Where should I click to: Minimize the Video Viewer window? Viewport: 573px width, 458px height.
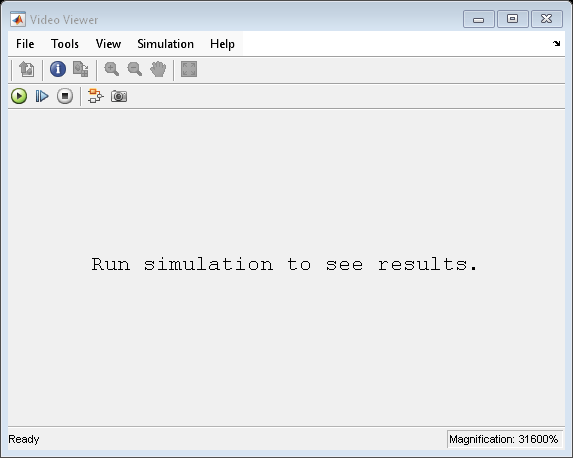(479, 19)
